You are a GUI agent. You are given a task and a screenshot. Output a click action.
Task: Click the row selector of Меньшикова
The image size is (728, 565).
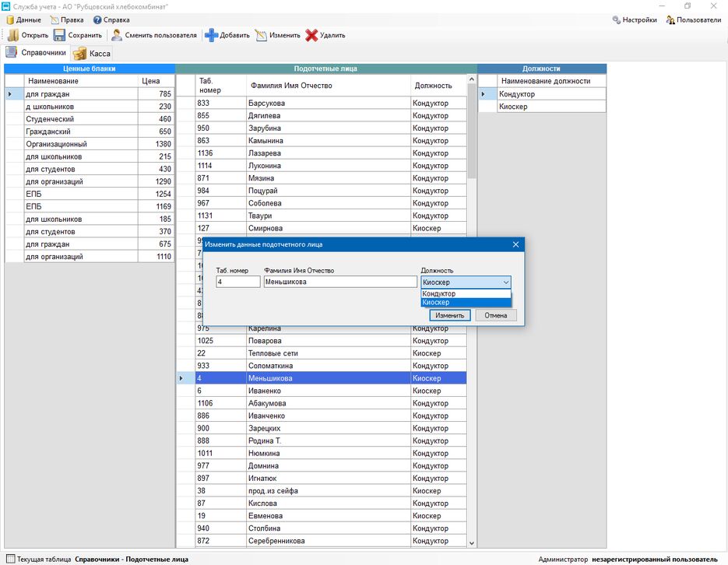click(x=186, y=378)
